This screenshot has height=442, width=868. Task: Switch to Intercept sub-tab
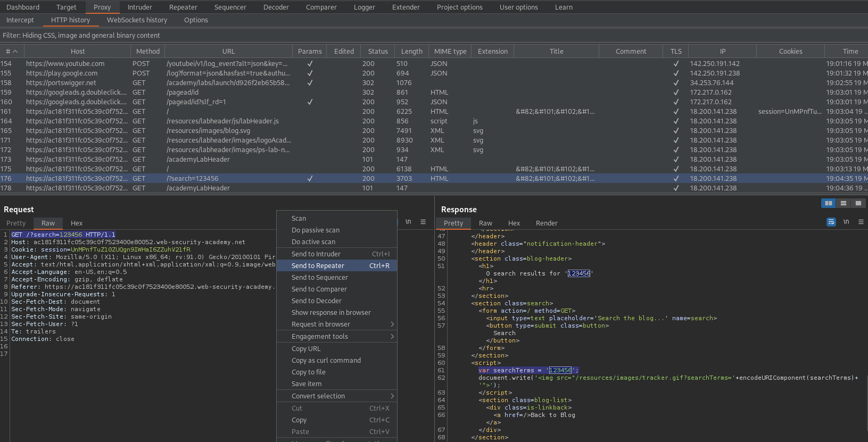(x=20, y=20)
